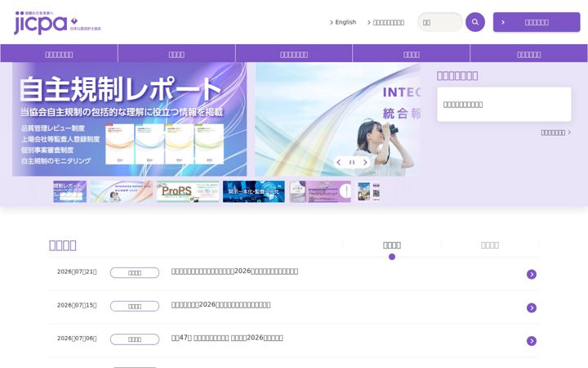Image resolution: width=588 pixels, height=368 pixels.
Task: Open the fourth item in purple navigation bar
Action: pyautogui.click(x=412, y=53)
